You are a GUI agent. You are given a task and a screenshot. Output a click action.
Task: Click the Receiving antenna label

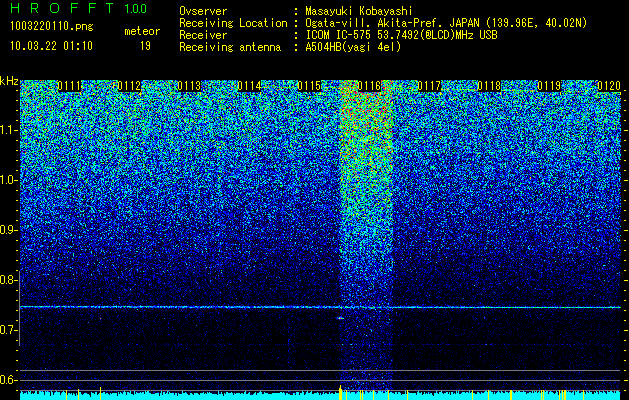[x=230, y=47]
